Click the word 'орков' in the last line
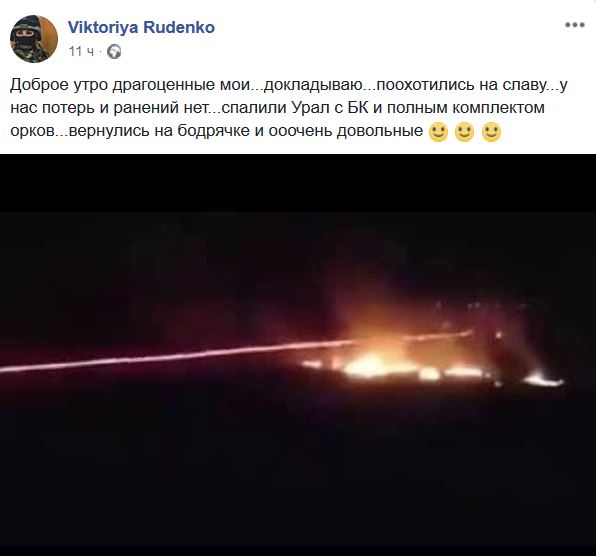The image size is (596, 556). [x=33, y=131]
